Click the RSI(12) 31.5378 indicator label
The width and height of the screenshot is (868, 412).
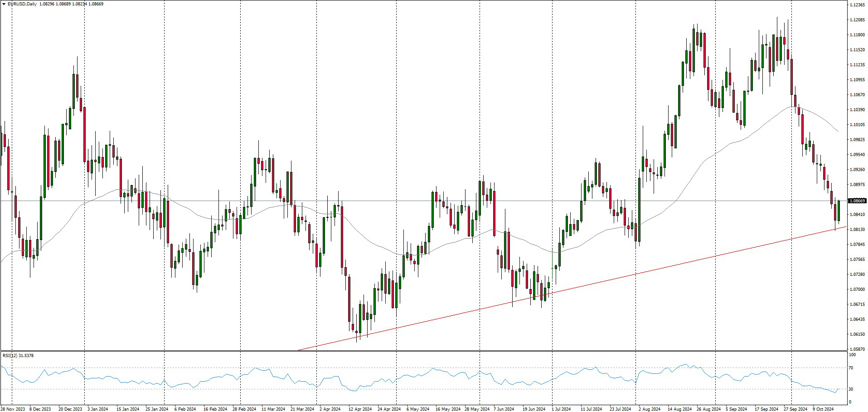(18, 356)
